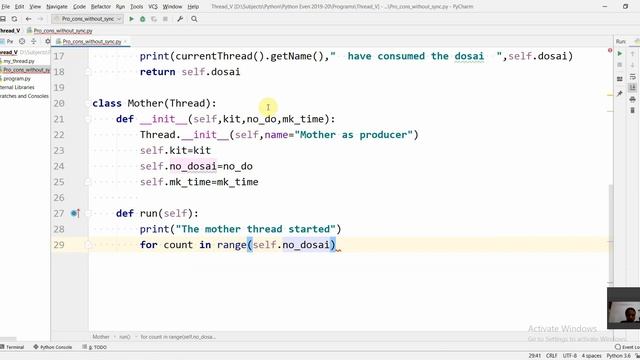Select Pro_cons_without_sync.py in project tree

26,70
